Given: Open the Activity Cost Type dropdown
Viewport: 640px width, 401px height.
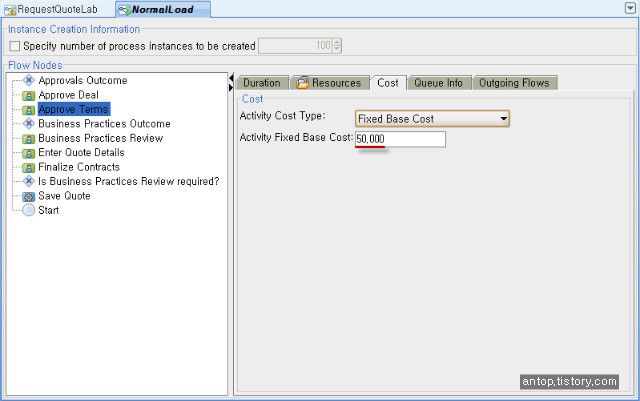Looking at the screenshot, I should (504, 119).
